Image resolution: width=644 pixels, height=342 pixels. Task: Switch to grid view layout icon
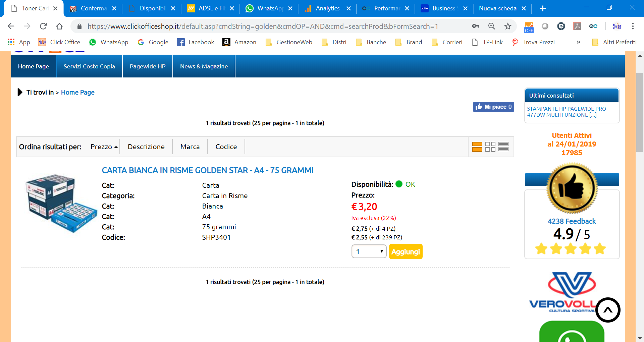(x=490, y=147)
